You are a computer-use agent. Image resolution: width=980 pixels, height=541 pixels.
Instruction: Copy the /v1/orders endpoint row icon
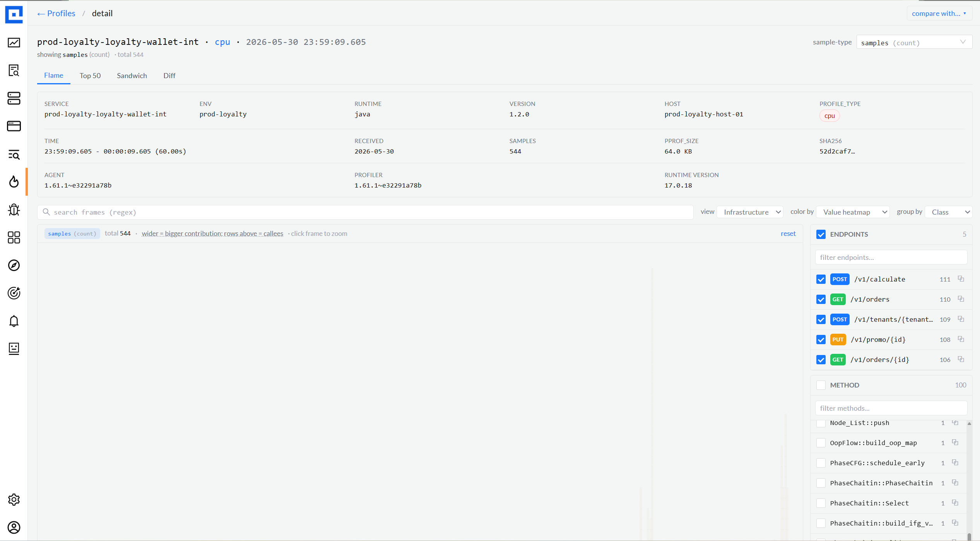coord(961,299)
